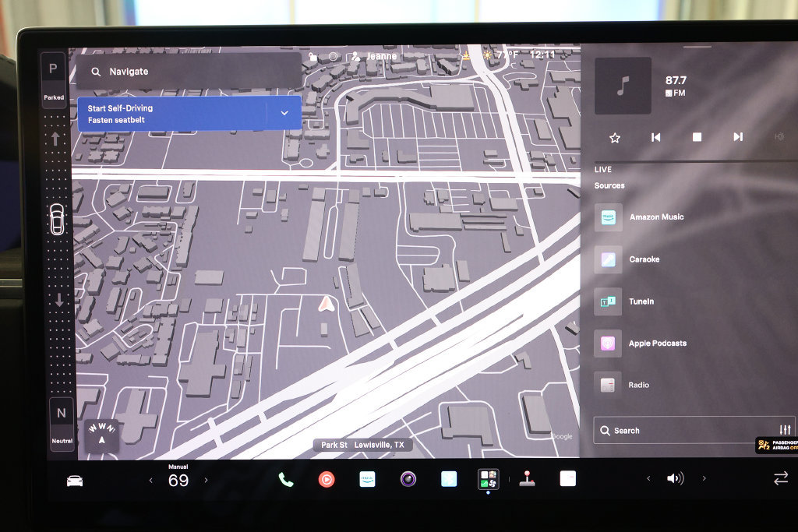Tap the up arrow for Drive
Screen dimensions: 798x532
(x=55, y=139)
